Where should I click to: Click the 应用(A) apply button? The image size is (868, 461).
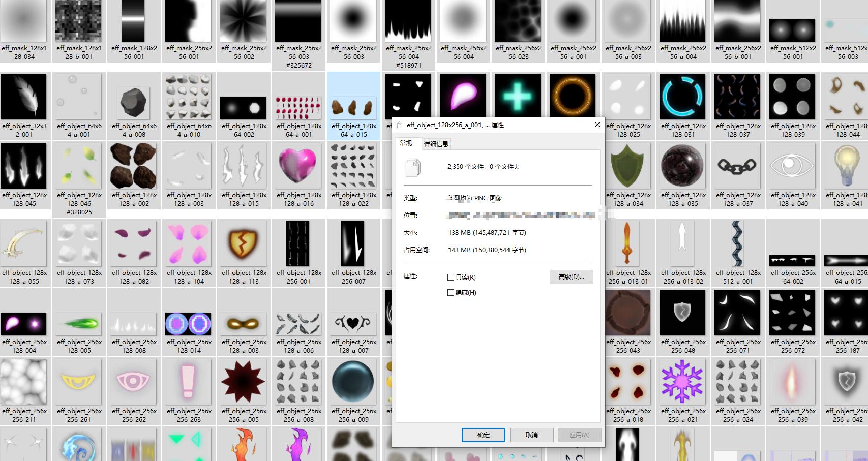579,435
